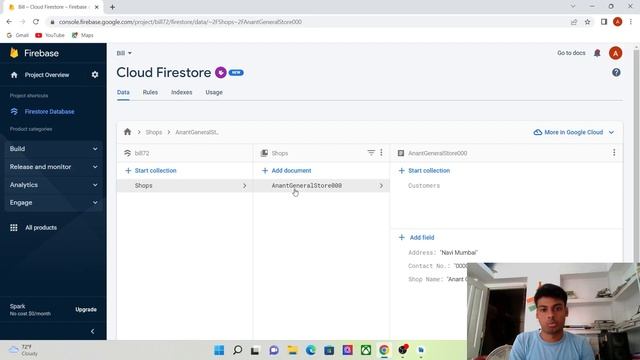Open weather widget on taskbar
The image size is (640, 360).
[x=24, y=350]
